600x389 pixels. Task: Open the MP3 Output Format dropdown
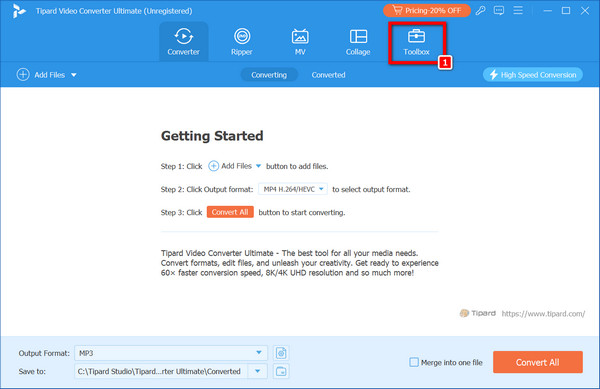171,353
